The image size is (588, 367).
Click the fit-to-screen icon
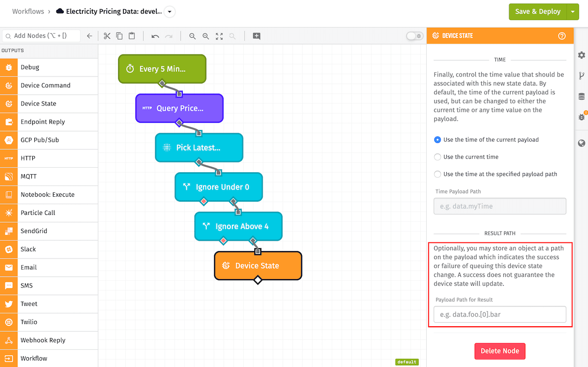219,36
